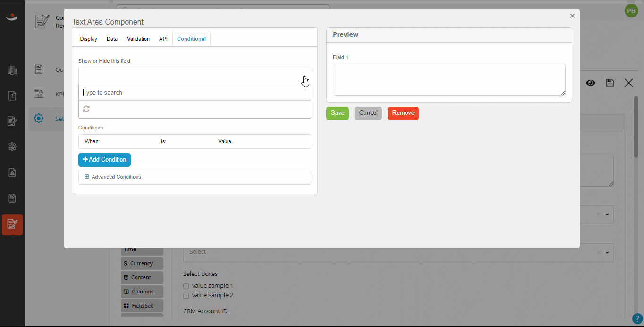Click the page vertical scrollbar
This screenshot has height=327, width=644.
pos(636,128)
